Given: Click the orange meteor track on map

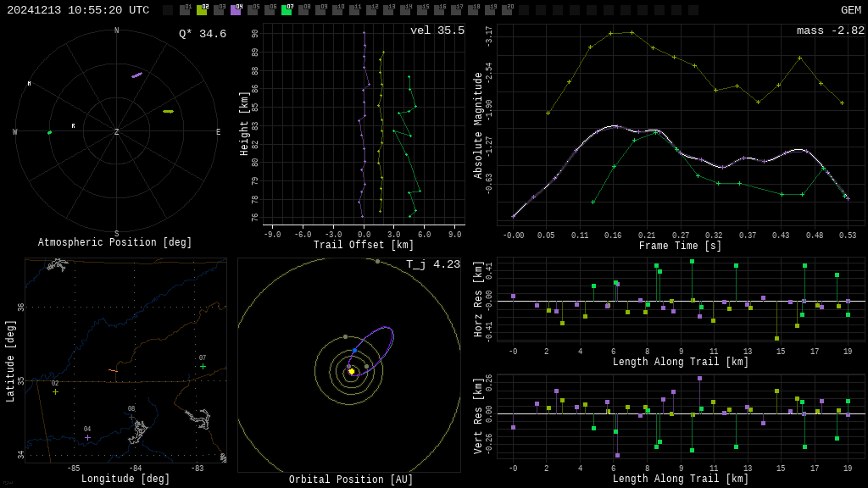Looking at the screenshot, I should 113,370.
